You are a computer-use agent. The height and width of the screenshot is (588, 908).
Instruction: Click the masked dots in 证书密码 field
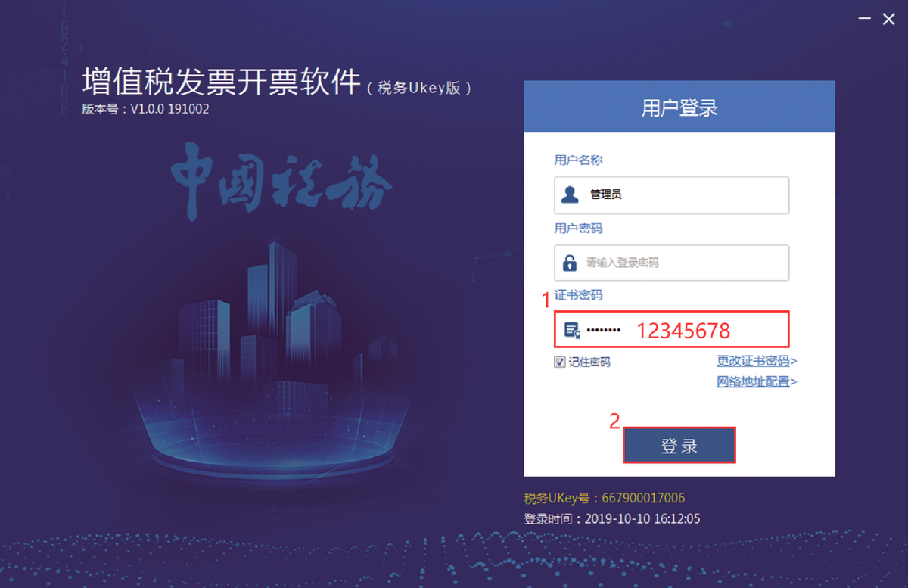[x=603, y=331]
